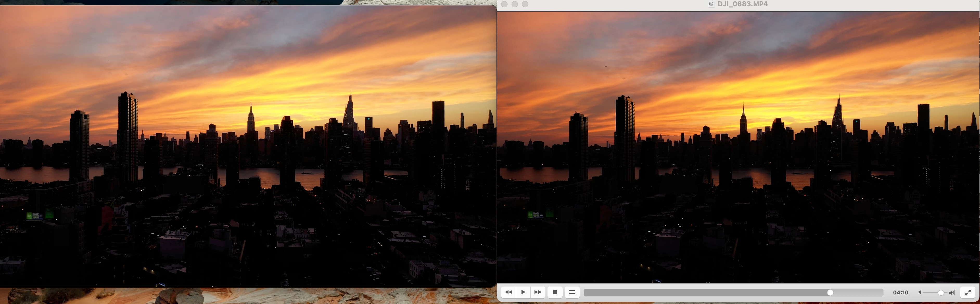The height and width of the screenshot is (304, 980).
Task: Toggle the 04:10 time display
Action: [900, 293]
